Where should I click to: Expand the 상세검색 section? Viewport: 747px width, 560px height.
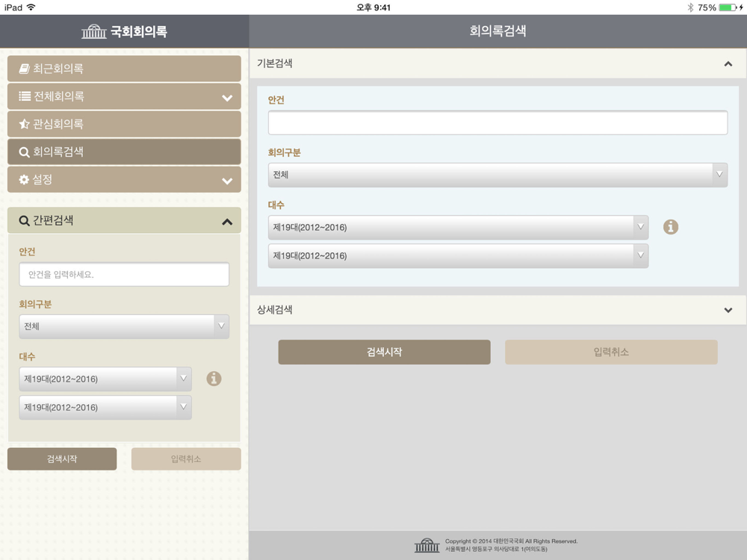pos(728,310)
